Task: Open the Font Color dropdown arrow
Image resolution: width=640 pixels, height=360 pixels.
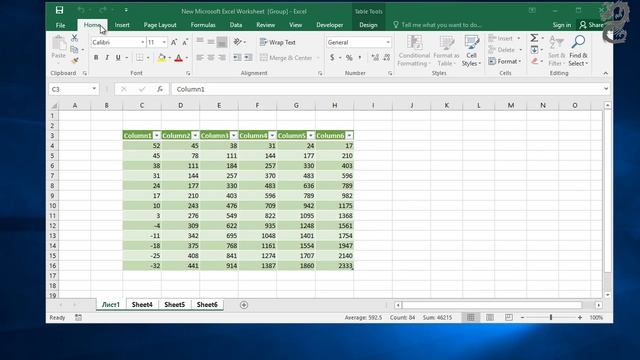Action: coord(187,58)
